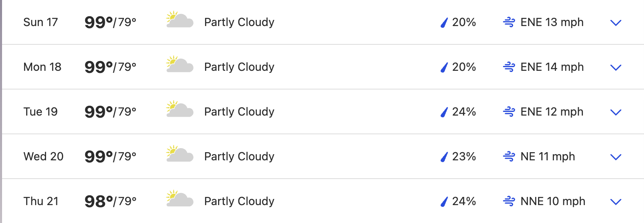Select the Sun 17 date label
The image size is (644, 223).
[41, 22]
